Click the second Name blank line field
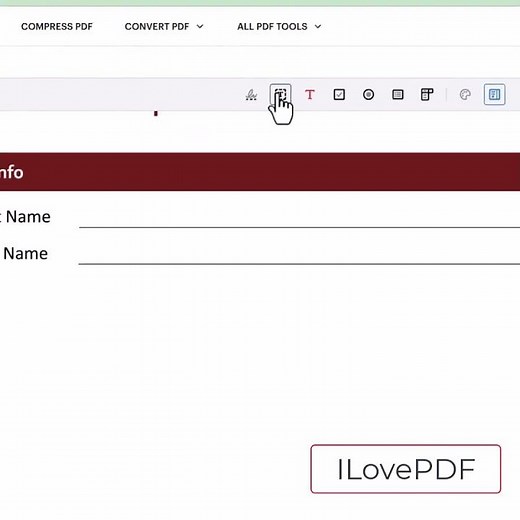Image resolution: width=520 pixels, height=520 pixels. (x=299, y=255)
